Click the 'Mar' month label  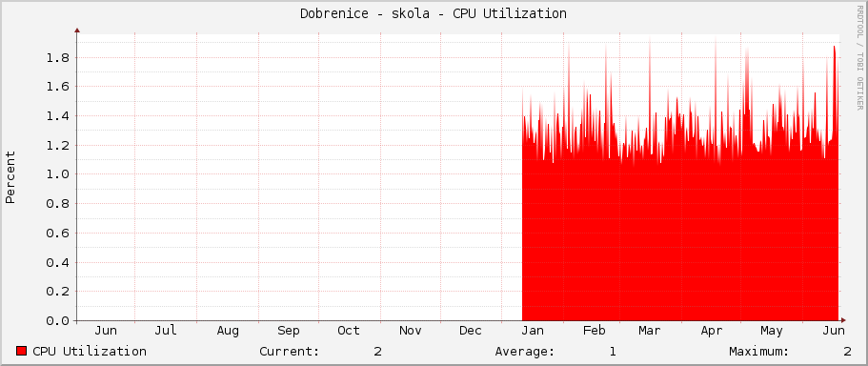650,331
